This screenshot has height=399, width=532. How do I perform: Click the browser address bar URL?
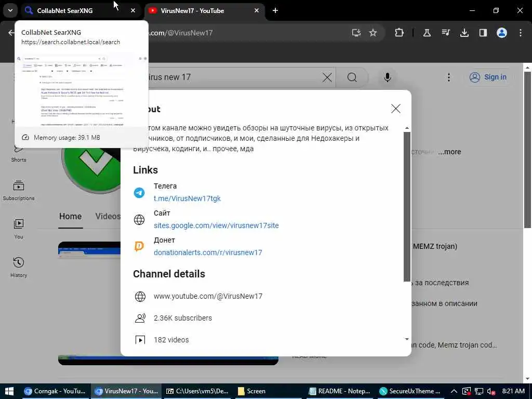tap(180, 33)
